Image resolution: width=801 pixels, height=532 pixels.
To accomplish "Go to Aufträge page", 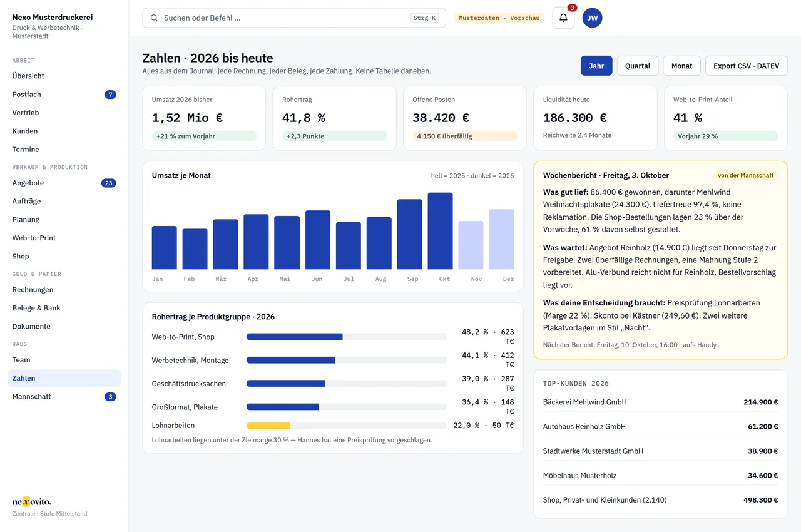I will (x=64, y=201).
